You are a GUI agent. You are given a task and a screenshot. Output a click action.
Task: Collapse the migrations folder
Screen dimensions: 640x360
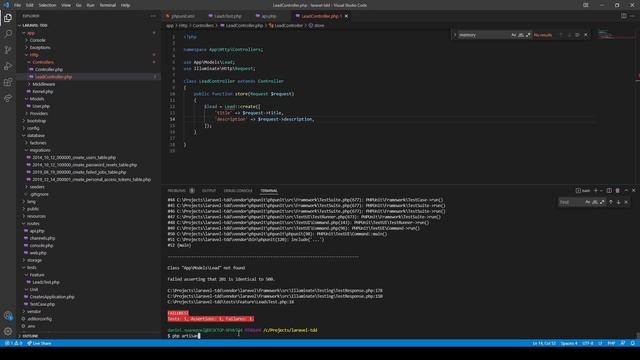click(x=40, y=150)
